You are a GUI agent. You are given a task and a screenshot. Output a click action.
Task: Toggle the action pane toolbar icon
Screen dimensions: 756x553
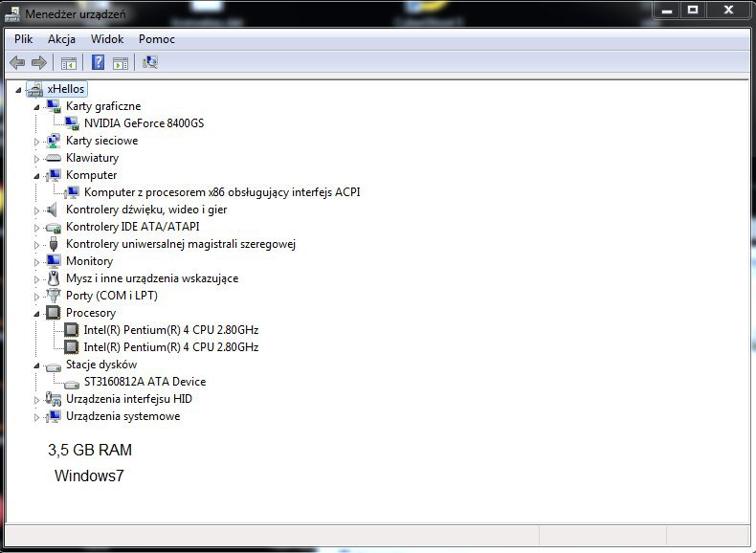point(120,63)
